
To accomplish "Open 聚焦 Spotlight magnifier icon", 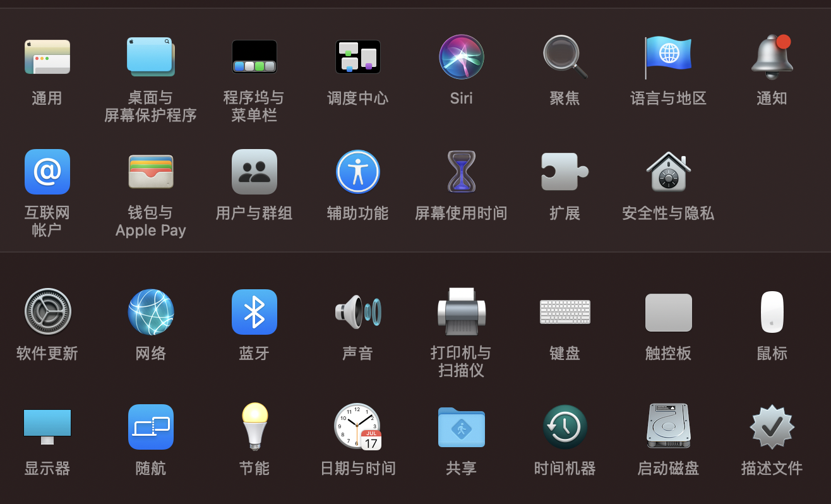I will click(565, 57).
